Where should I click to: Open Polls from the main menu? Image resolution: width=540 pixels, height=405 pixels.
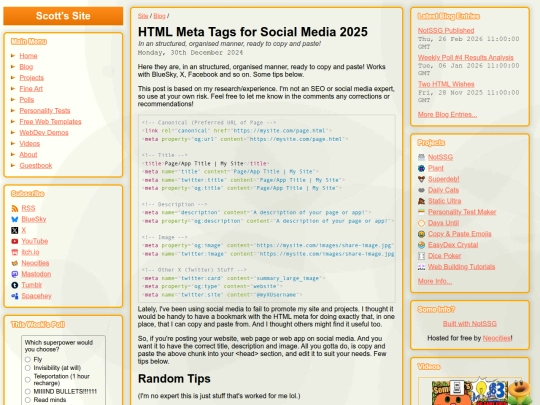pos(27,100)
